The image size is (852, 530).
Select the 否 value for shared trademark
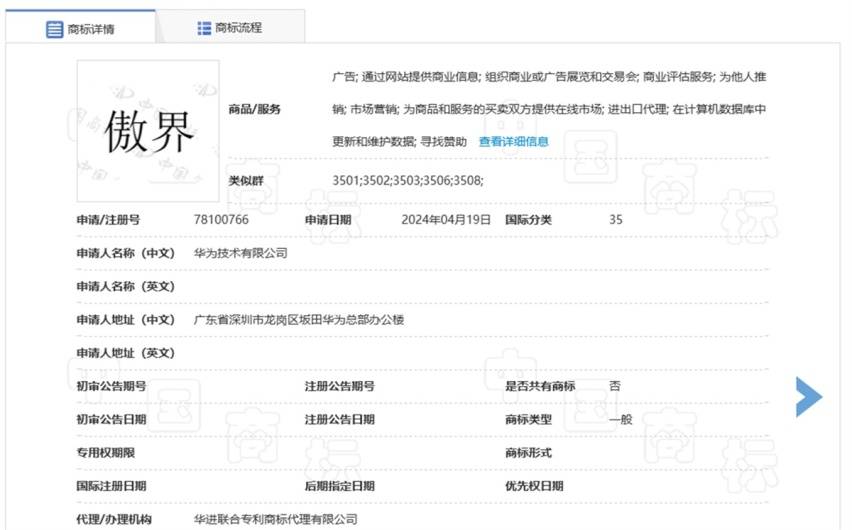[x=615, y=386]
